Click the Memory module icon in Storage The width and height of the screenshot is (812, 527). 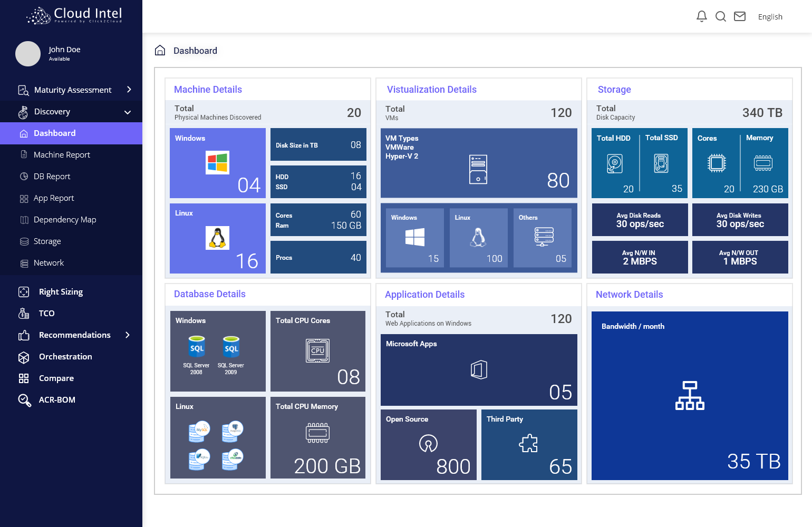click(x=763, y=163)
